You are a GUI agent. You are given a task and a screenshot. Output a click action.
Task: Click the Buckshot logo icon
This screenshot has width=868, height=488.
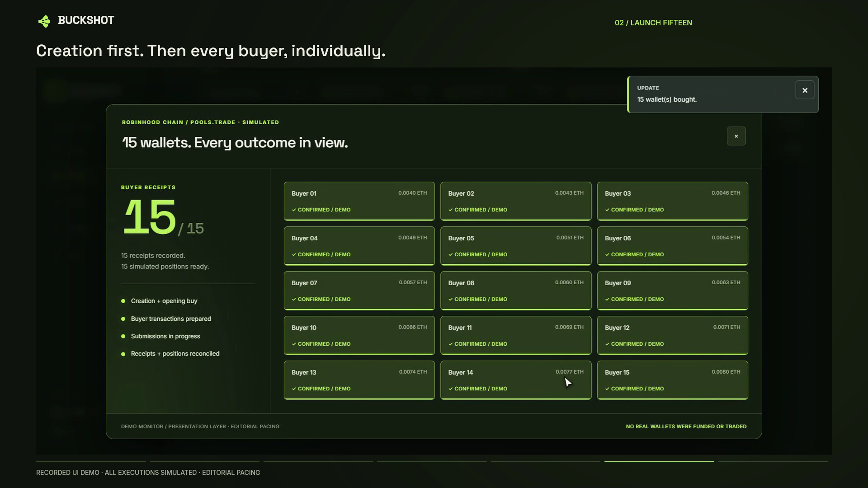[44, 21]
